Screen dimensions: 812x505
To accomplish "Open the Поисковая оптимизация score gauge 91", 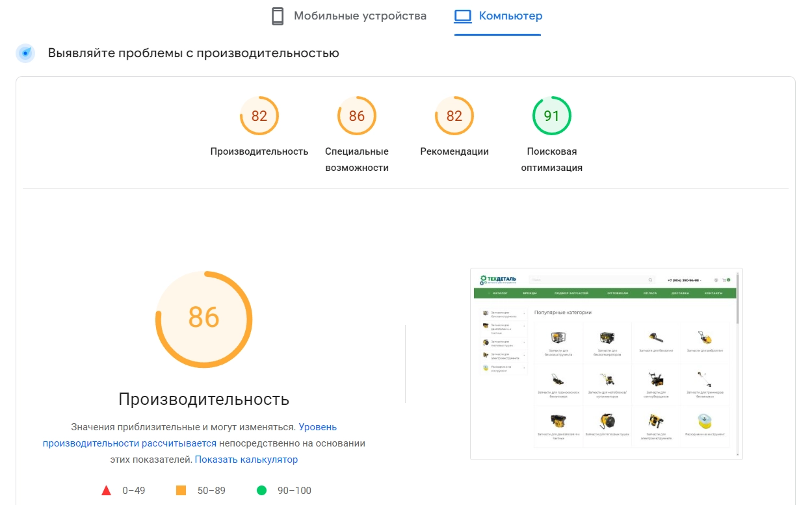I will coord(552,116).
